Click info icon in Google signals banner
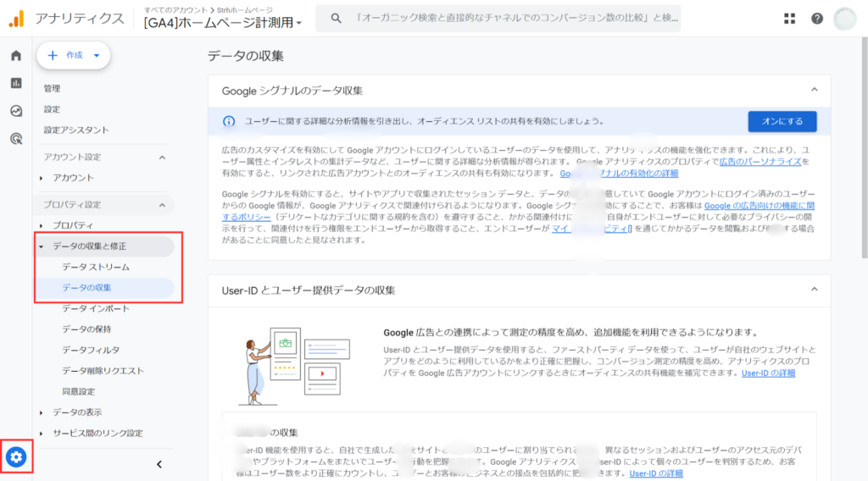 click(x=229, y=122)
